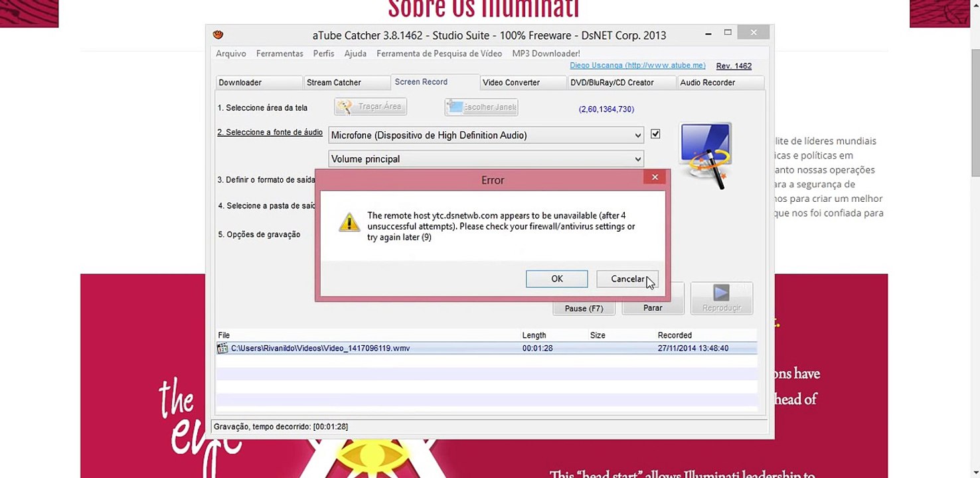
Task: Switch to the Stream Catcher tab
Action: tap(347, 82)
